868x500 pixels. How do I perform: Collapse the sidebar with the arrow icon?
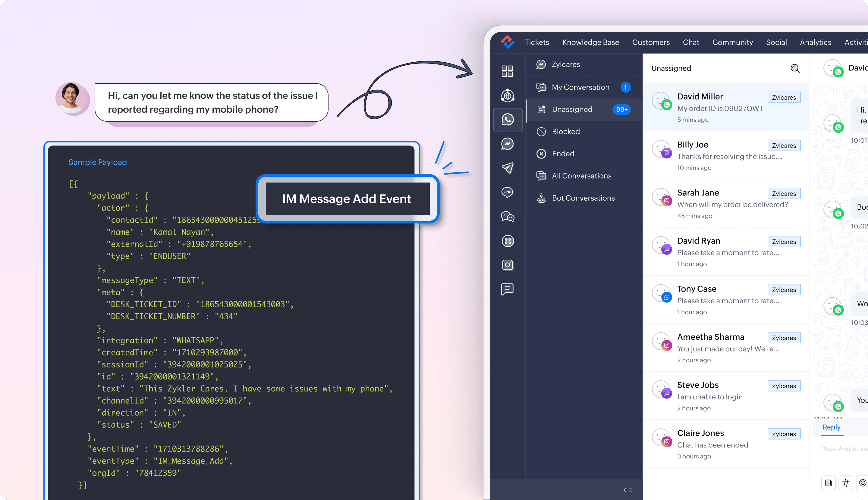tap(628, 490)
